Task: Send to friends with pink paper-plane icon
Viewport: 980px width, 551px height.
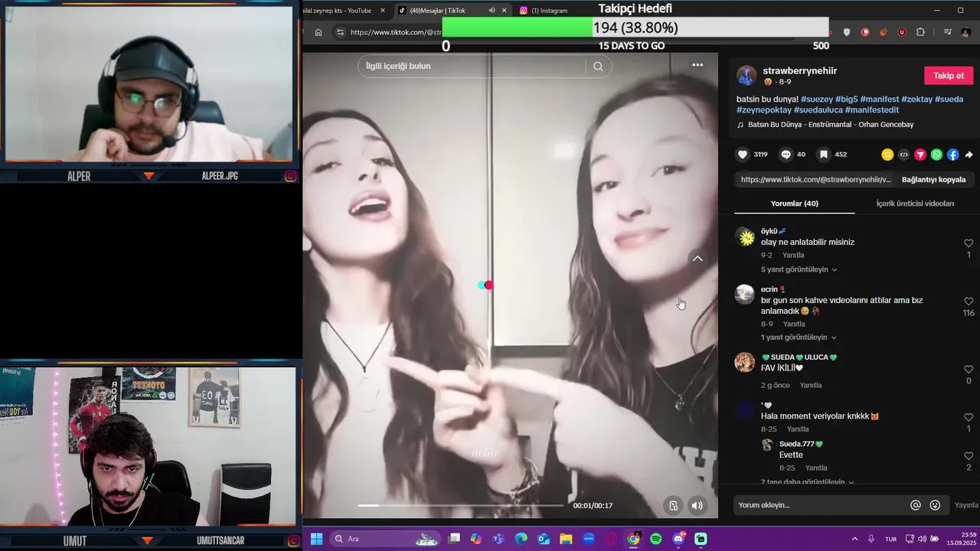Action: pos(920,155)
